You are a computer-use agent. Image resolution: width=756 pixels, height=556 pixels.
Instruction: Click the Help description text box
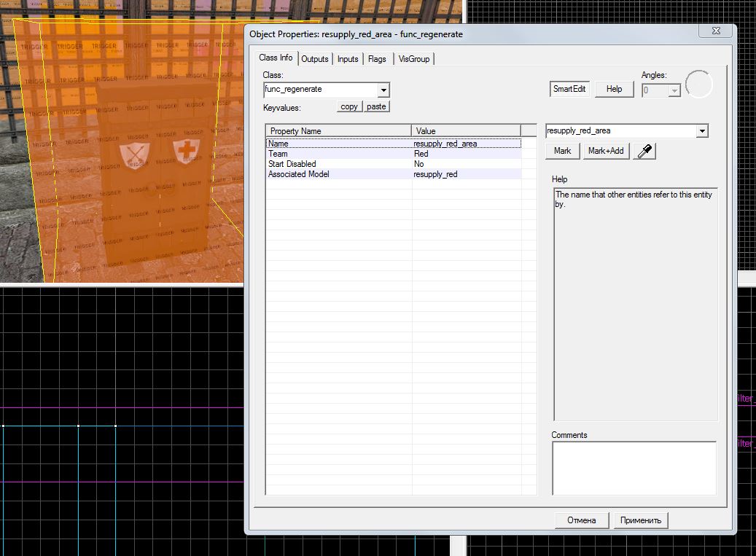coord(636,305)
